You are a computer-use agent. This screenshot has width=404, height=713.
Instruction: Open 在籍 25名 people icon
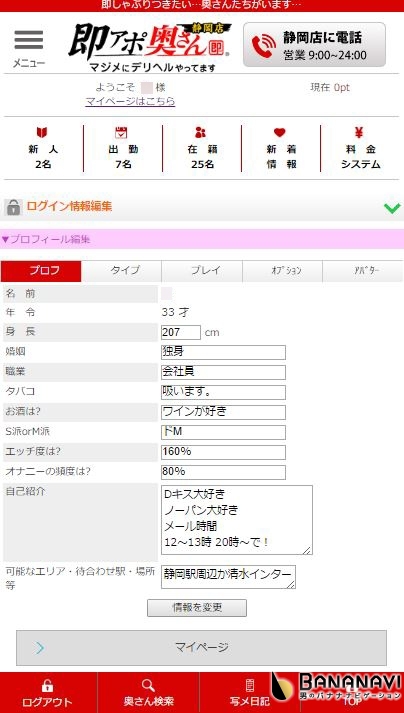tap(200, 133)
